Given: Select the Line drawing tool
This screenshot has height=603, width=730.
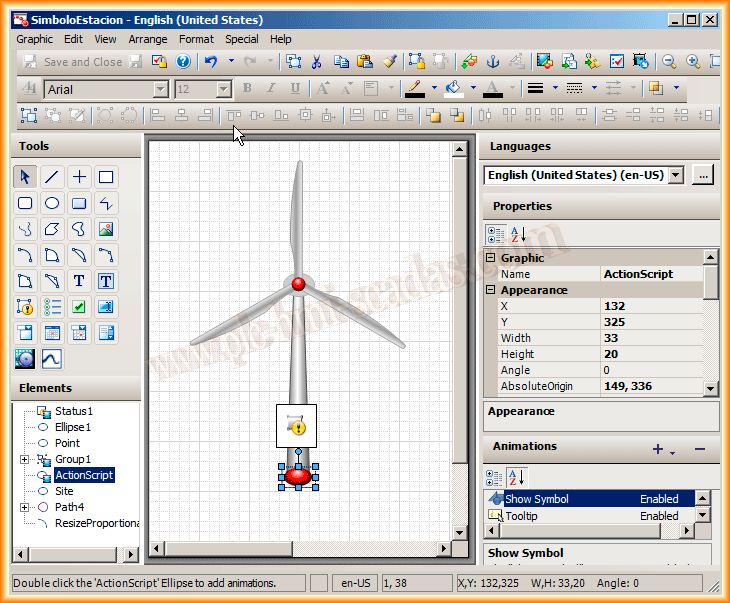Looking at the screenshot, I should click(x=52, y=177).
